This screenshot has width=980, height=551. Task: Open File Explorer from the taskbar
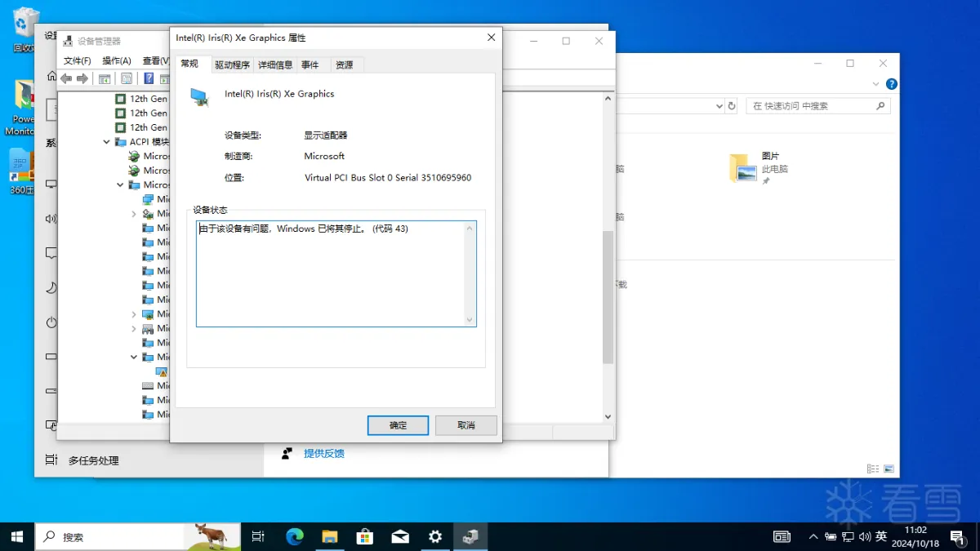(x=330, y=536)
